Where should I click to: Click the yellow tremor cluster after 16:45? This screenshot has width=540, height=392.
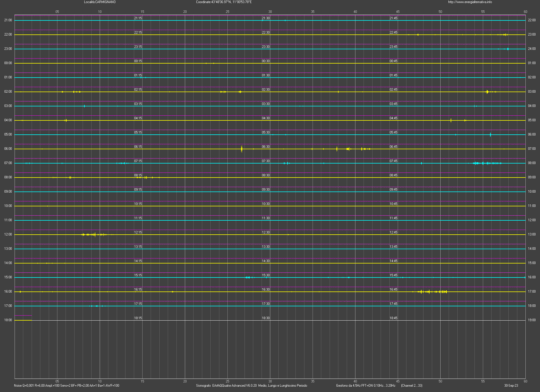point(432,292)
